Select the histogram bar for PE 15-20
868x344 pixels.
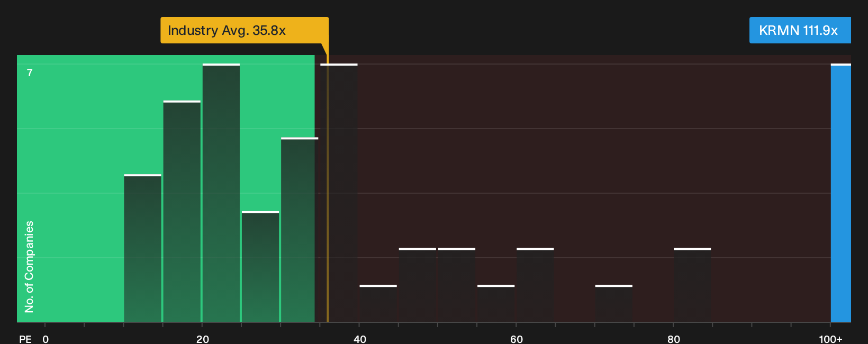pos(182,211)
